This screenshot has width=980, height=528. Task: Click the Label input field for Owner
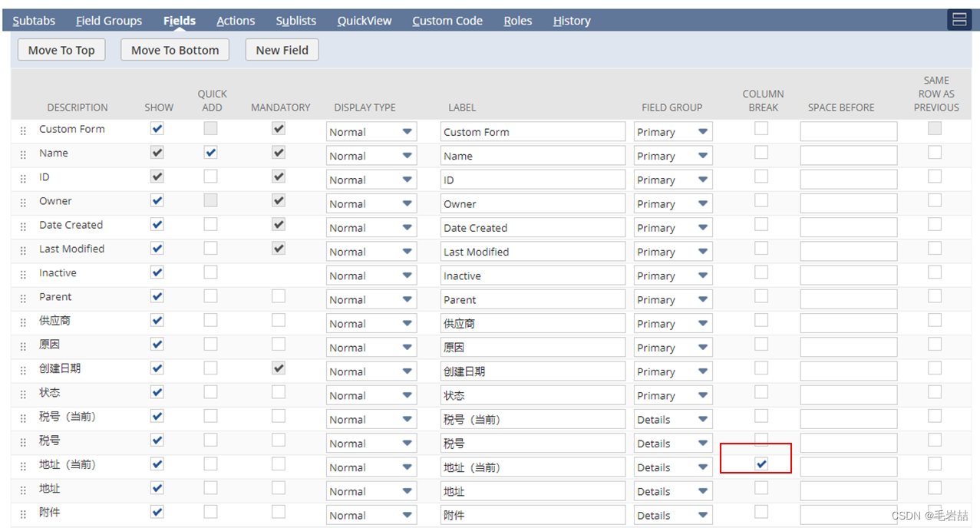[x=533, y=203]
